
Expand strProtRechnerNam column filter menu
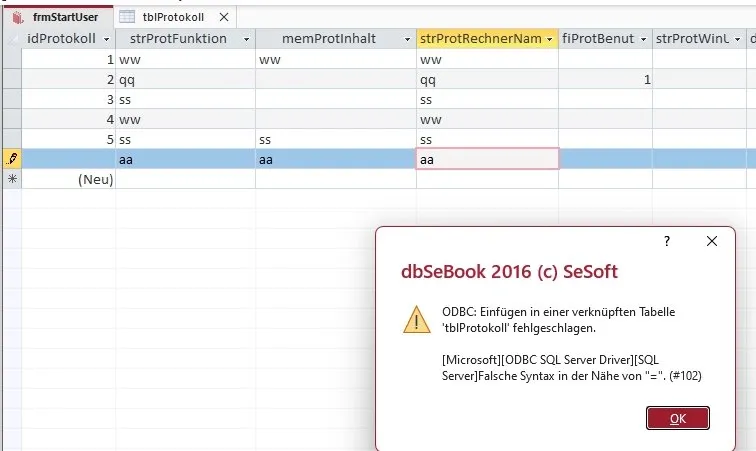550,39
